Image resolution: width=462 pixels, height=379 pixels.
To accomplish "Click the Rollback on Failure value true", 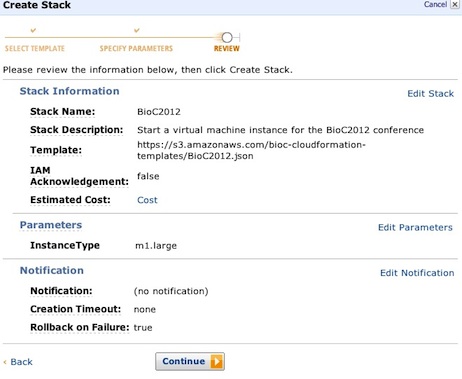I will (x=143, y=328).
